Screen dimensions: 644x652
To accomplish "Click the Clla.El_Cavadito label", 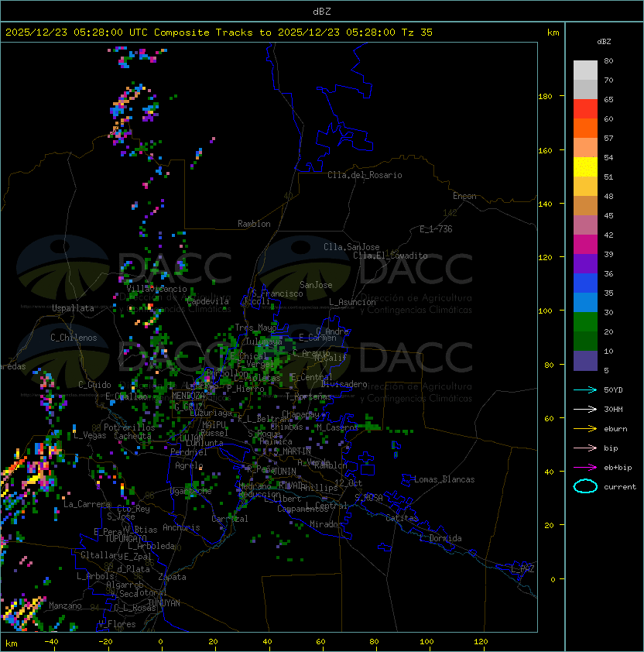I will point(390,256).
